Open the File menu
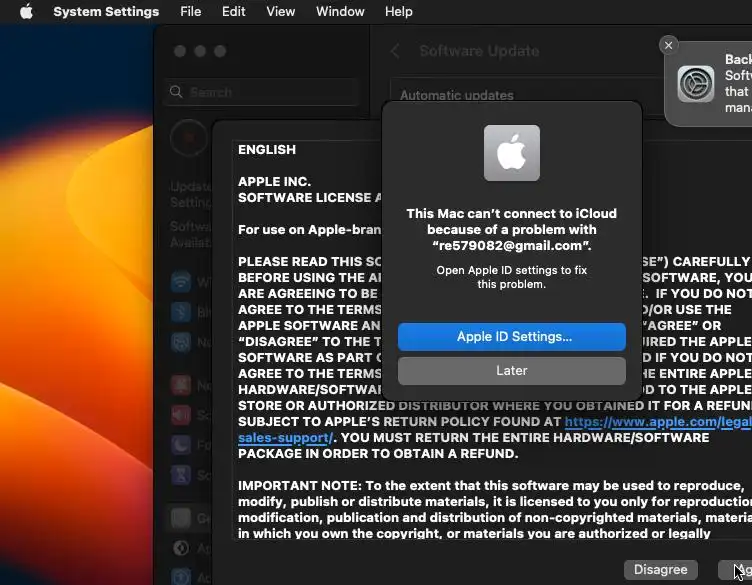 tap(190, 12)
